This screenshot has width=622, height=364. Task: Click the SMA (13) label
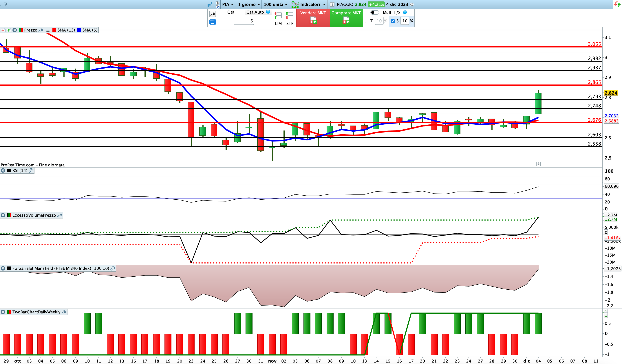[x=66, y=30]
